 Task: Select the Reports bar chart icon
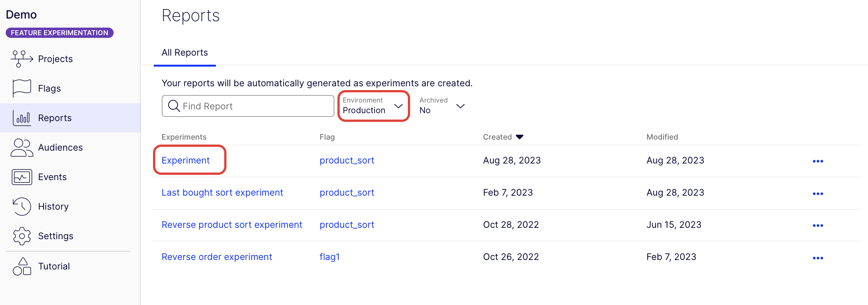[x=22, y=118]
